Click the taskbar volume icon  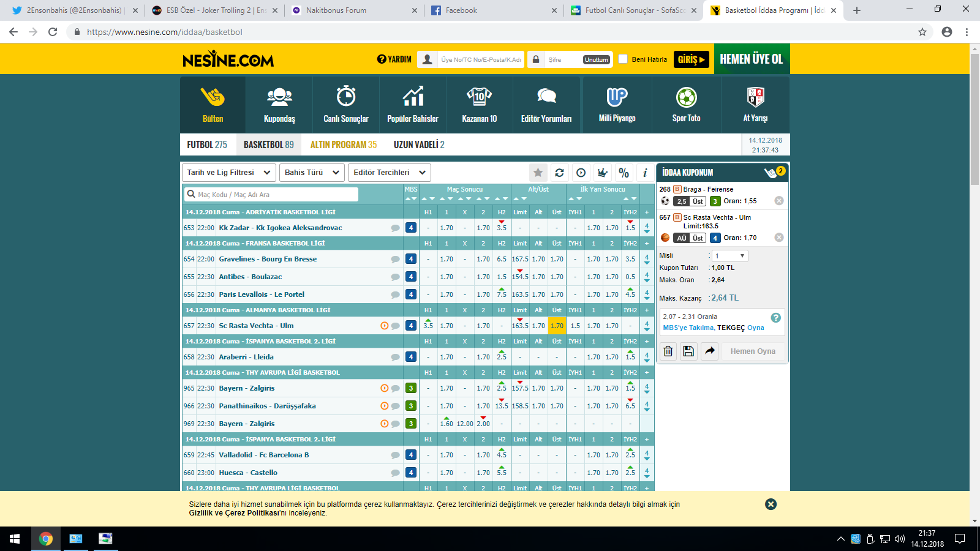tap(900, 539)
